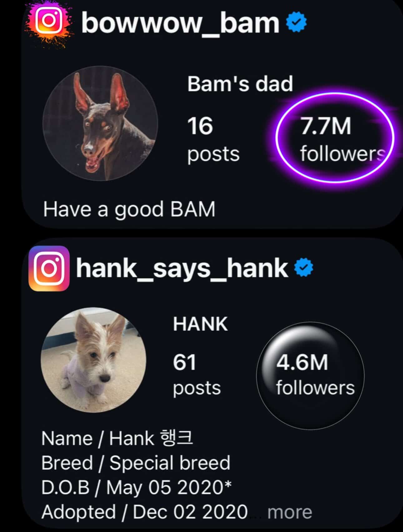Open the bowwow_bam username

[x=180, y=22]
